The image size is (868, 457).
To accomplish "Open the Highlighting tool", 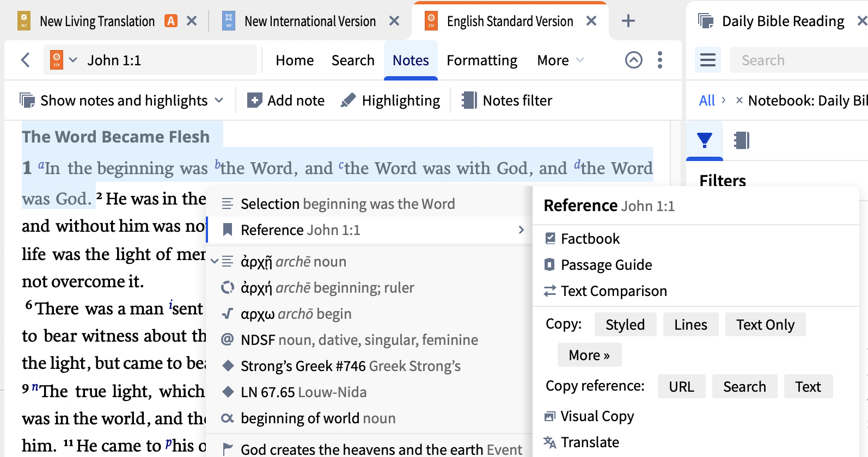I will coord(390,101).
